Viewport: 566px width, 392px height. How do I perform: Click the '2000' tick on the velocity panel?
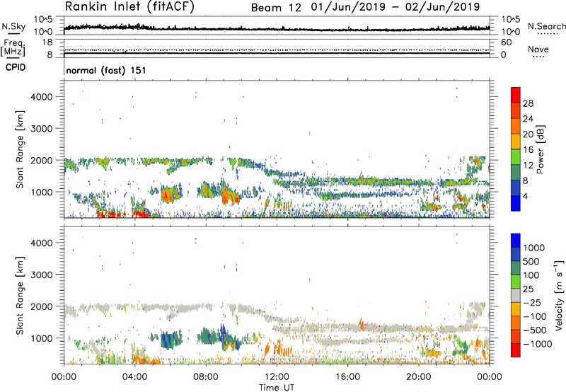point(42,306)
